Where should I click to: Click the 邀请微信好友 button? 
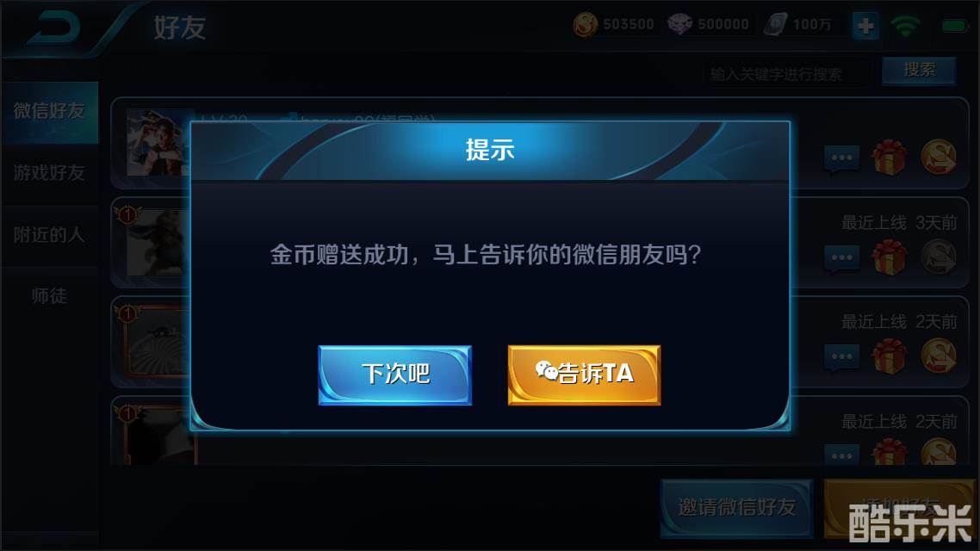coord(737,508)
